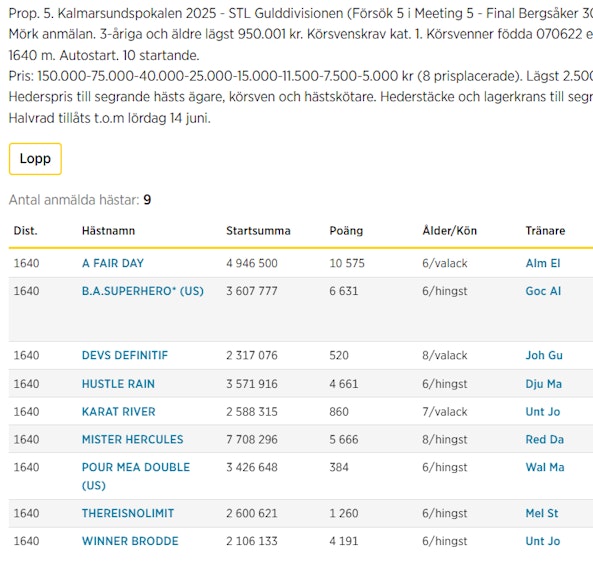Open trainer Alm El link
593x561 pixels.
pyautogui.click(x=543, y=263)
